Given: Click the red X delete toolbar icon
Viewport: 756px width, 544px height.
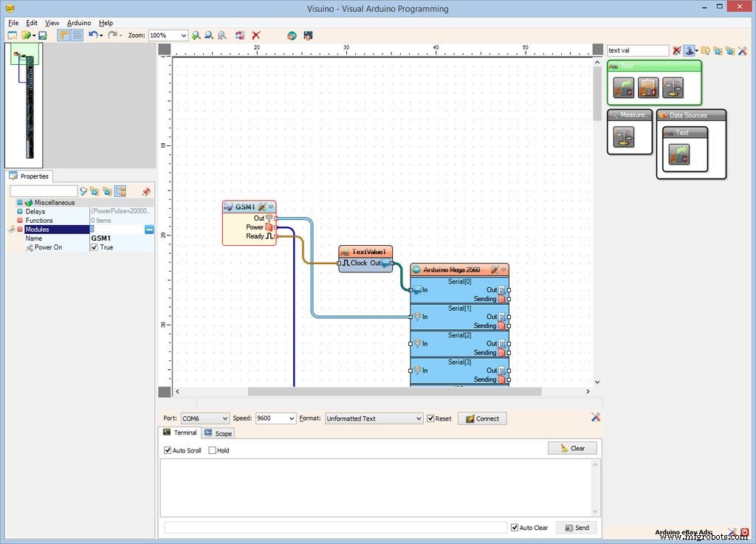Looking at the screenshot, I should click(x=256, y=35).
